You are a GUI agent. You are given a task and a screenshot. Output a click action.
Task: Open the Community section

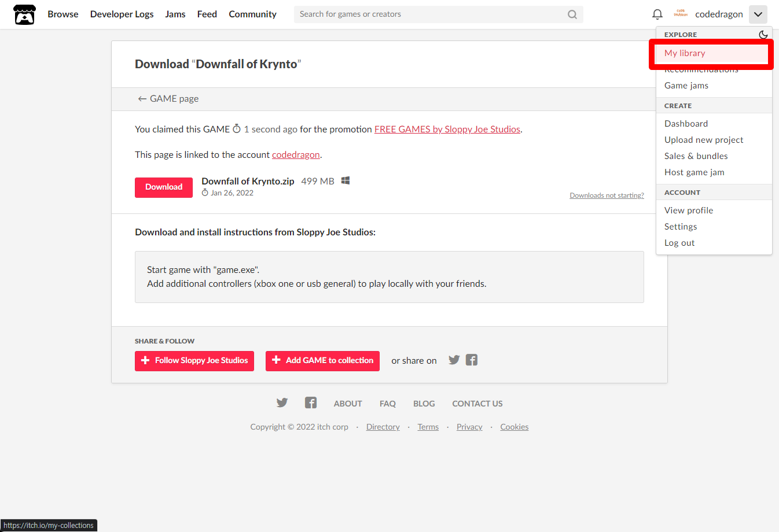(253, 14)
